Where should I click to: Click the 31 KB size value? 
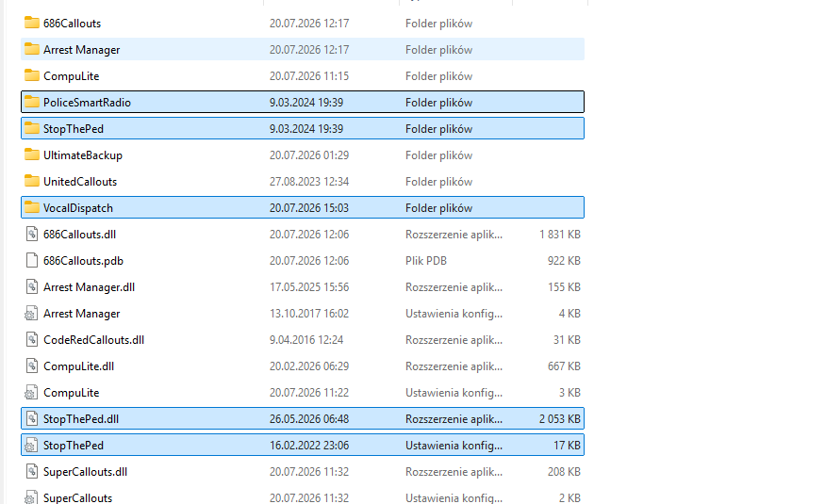(567, 339)
